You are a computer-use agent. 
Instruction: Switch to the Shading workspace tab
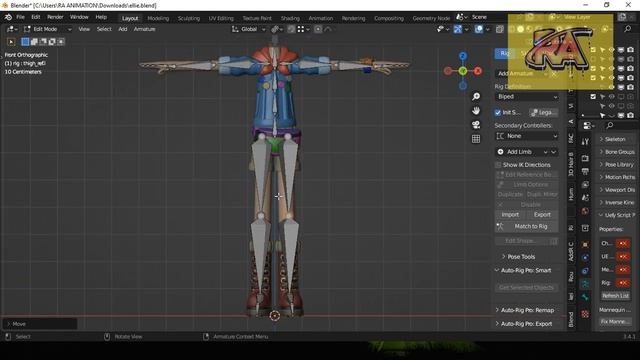coord(290,18)
